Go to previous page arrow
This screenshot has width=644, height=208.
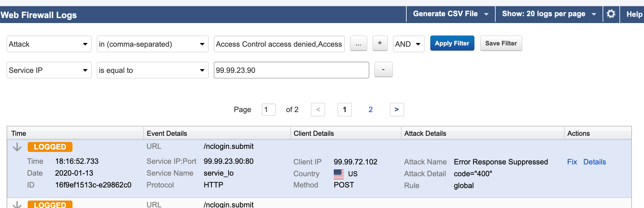coord(318,110)
